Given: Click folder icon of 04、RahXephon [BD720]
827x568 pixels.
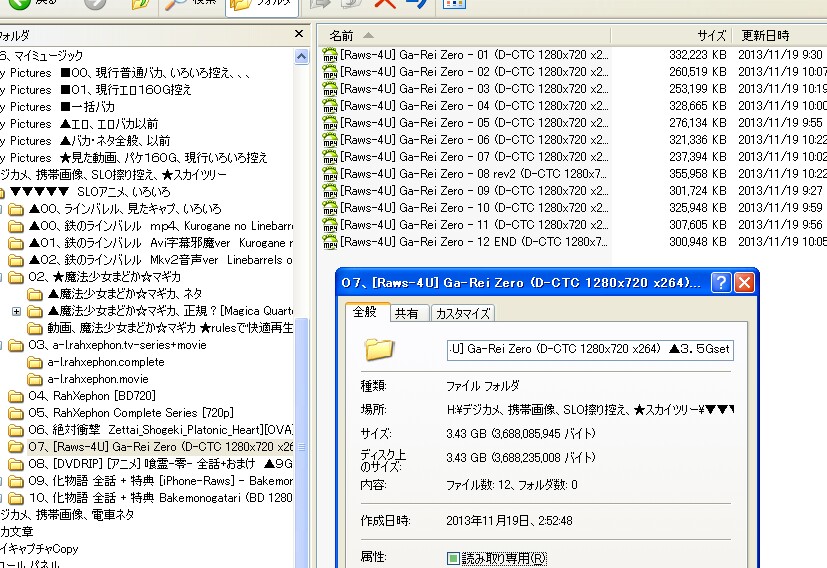Looking at the screenshot, I should 16,396.
